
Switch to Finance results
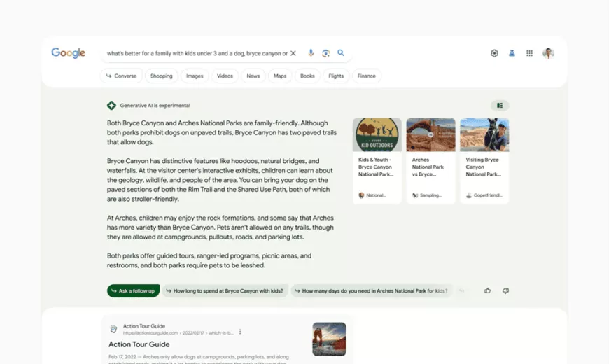point(367,76)
